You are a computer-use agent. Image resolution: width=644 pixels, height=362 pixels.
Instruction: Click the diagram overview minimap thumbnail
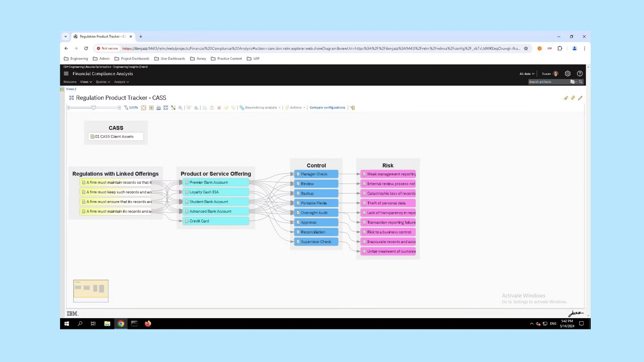[91, 290]
